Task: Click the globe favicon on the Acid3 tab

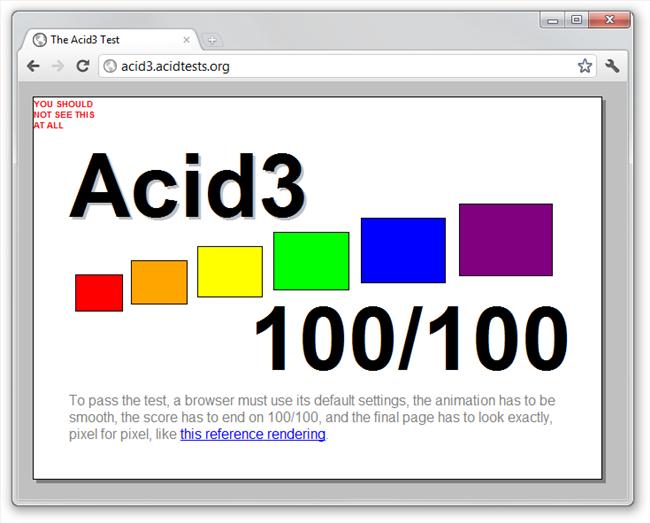Action: click(x=39, y=40)
